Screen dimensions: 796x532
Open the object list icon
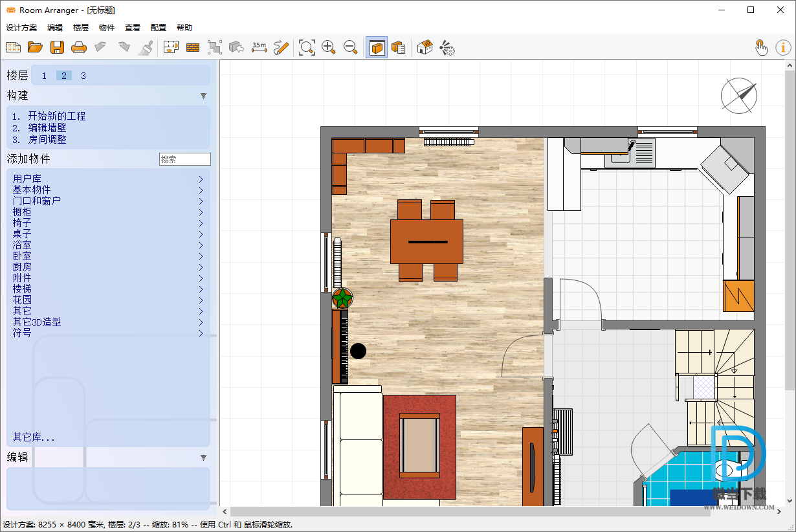click(x=398, y=47)
